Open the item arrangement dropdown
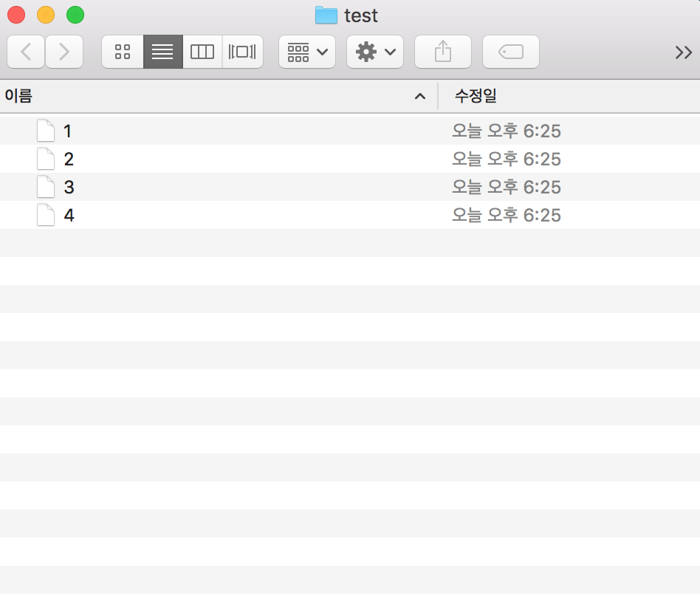 pos(307,52)
